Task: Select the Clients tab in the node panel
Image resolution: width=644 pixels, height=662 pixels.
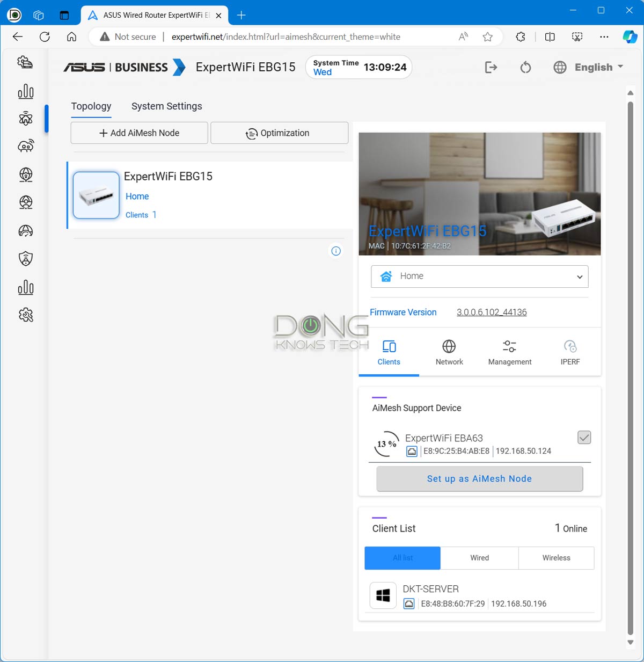Action: pos(389,353)
